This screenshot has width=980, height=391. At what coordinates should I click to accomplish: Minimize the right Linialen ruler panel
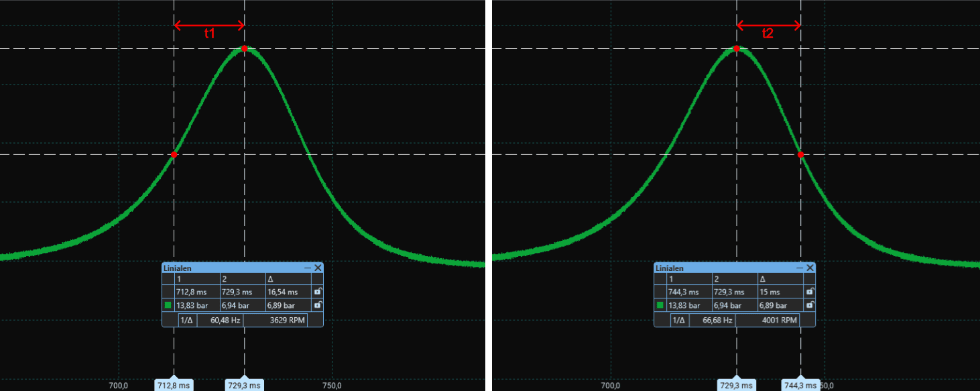coord(800,268)
